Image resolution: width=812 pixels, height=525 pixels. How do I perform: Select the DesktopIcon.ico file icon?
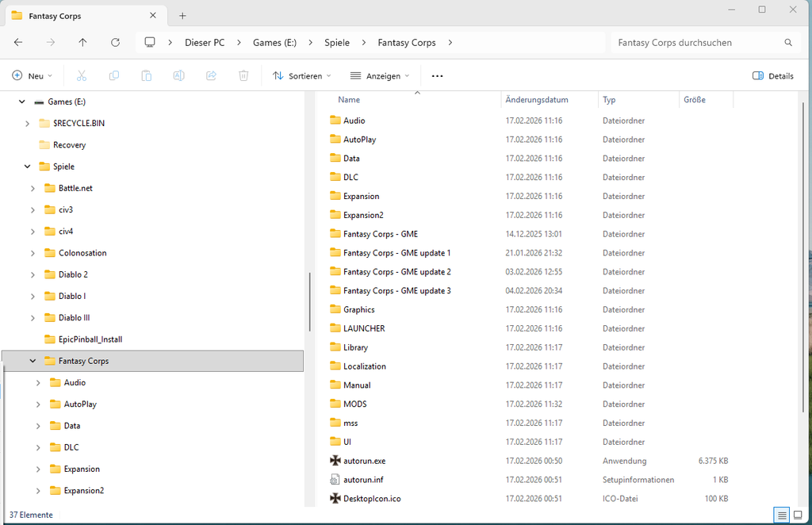(x=335, y=498)
